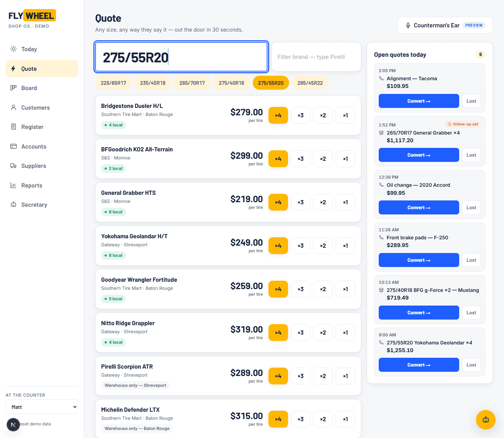Click the Secretary robot icon in sidebar
Viewport: 504px width, 438px height.
pos(13,205)
